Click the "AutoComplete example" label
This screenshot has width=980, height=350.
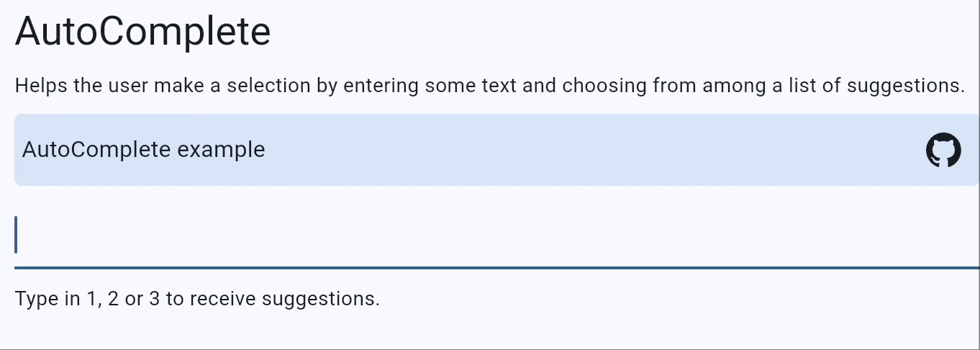pyautogui.click(x=143, y=150)
